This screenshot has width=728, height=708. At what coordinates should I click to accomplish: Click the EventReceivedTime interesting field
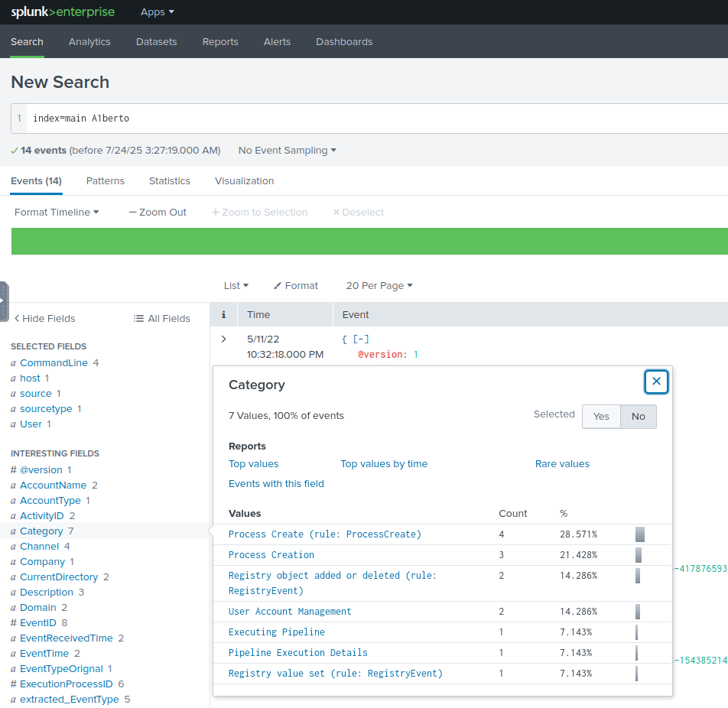tap(67, 638)
